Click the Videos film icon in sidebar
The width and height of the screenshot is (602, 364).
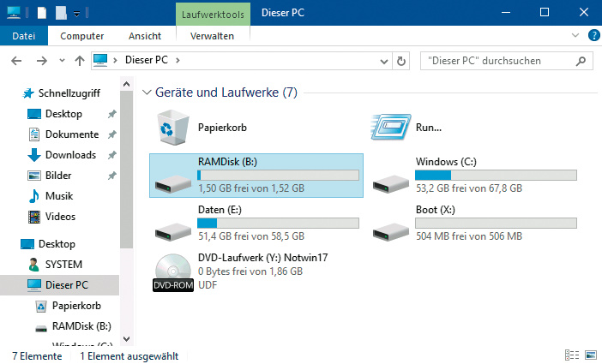(34, 217)
